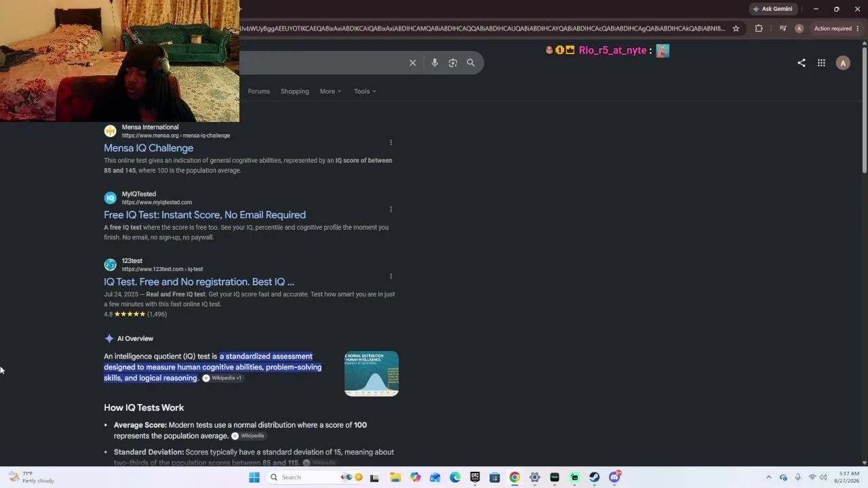
Task: Start voice search with the microphone icon
Action: click(x=435, y=63)
